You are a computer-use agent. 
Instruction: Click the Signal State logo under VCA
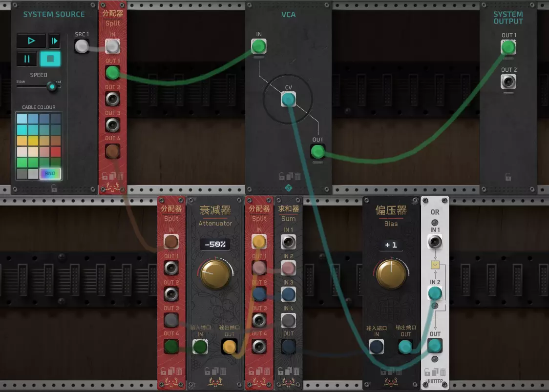click(x=289, y=188)
